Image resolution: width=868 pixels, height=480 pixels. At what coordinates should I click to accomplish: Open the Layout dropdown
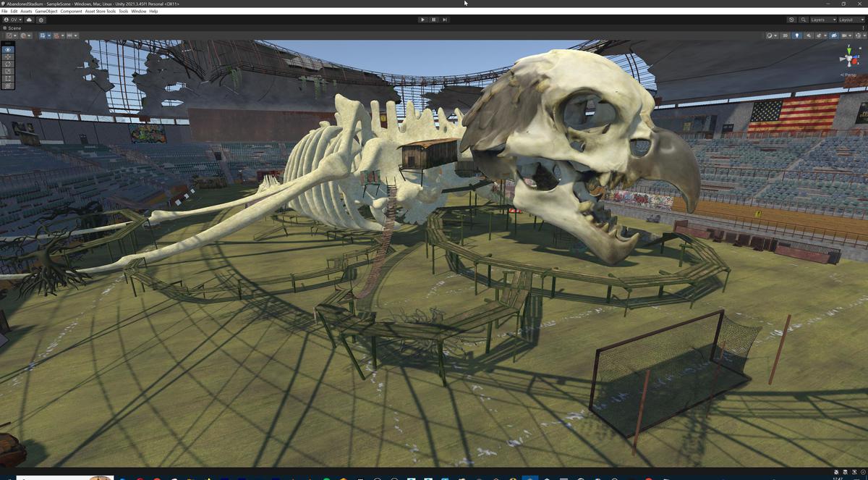pos(850,20)
